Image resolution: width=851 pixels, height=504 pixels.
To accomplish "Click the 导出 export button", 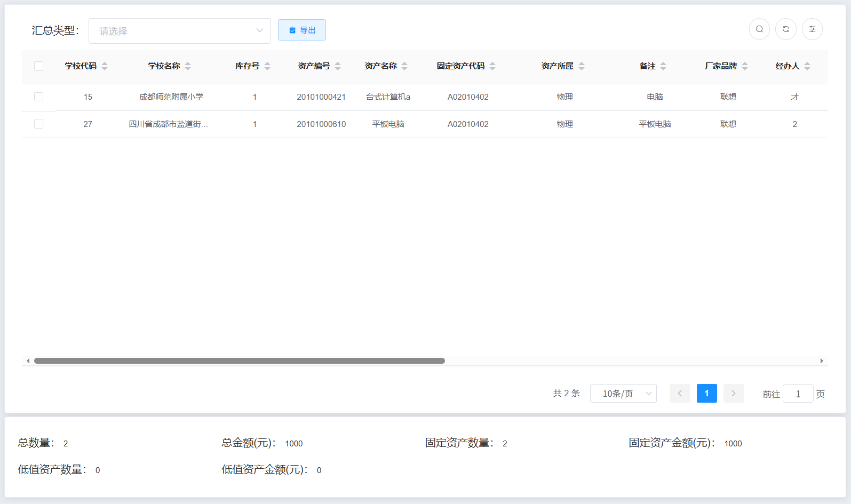I will [302, 30].
